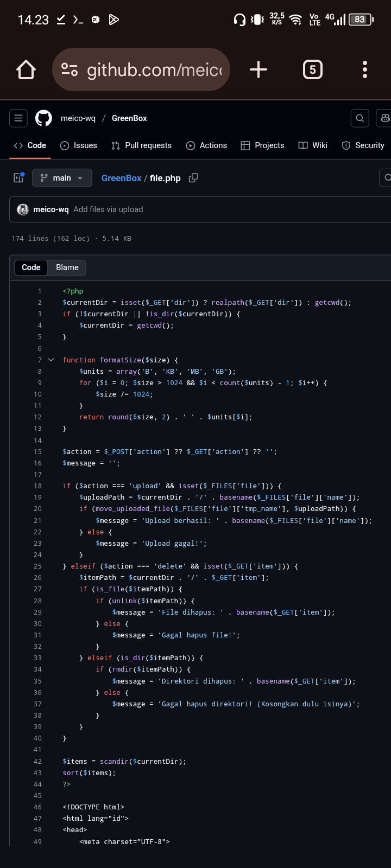Image resolution: width=391 pixels, height=868 pixels.
Task: Open the browser three-dot menu
Action: pyautogui.click(x=364, y=70)
